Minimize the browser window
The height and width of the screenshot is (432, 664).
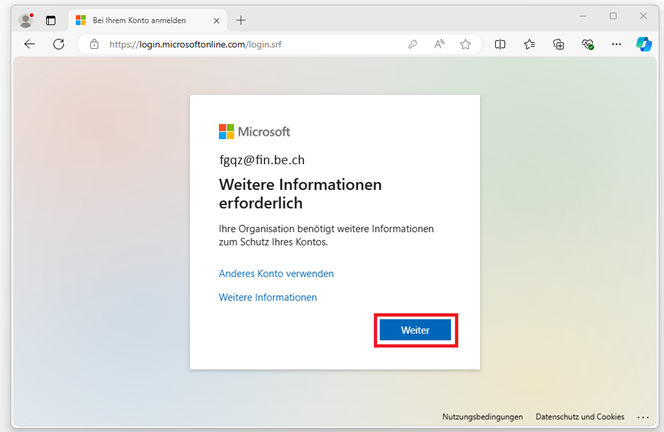(x=583, y=16)
